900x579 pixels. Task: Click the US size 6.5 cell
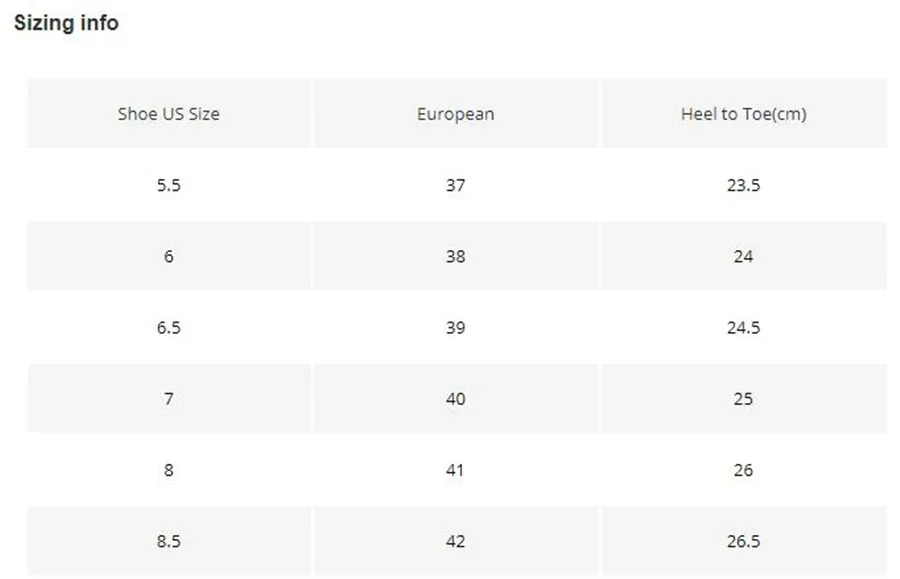coord(168,328)
